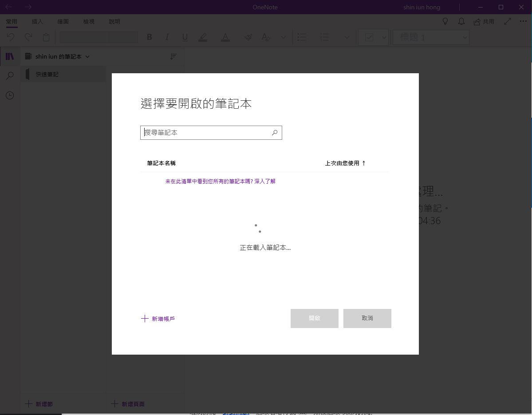532x415 pixels.
Task: Click the 取消 button
Action: [x=367, y=318]
